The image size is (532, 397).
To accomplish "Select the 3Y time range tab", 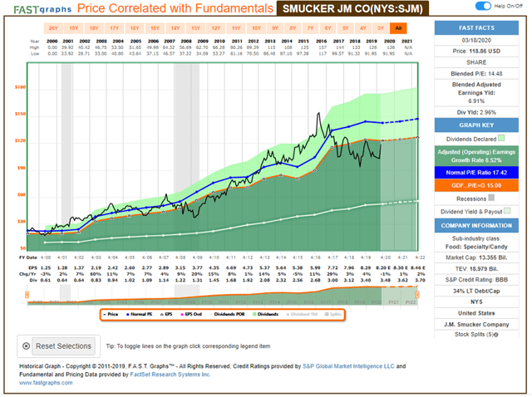I will pyautogui.click(x=381, y=28).
